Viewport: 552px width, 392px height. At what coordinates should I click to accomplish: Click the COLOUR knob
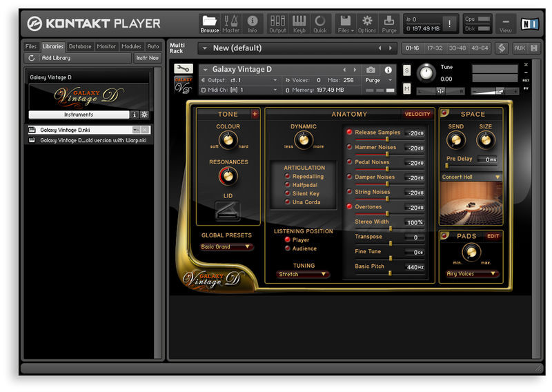point(228,140)
